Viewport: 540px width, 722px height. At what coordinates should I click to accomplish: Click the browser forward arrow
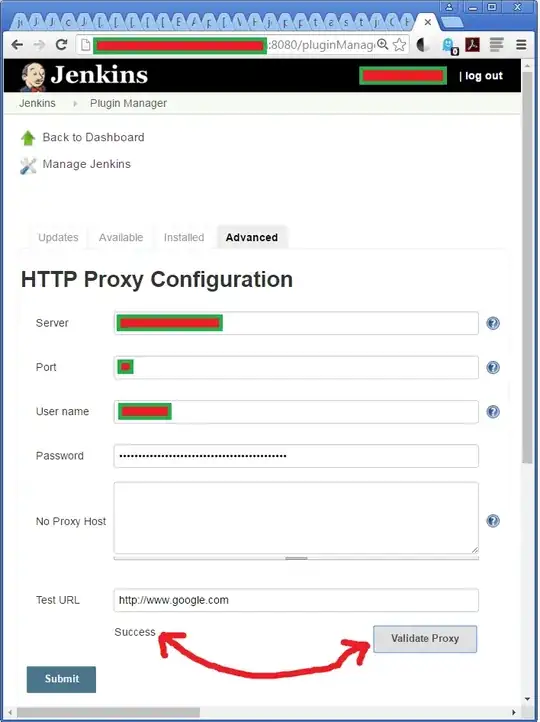click(40, 45)
